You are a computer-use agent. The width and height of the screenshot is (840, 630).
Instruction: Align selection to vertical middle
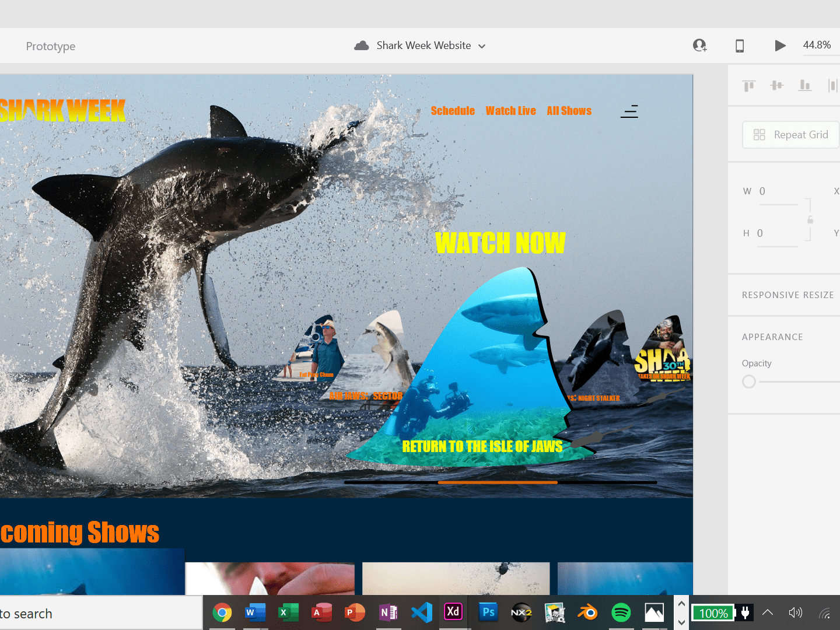point(777,86)
